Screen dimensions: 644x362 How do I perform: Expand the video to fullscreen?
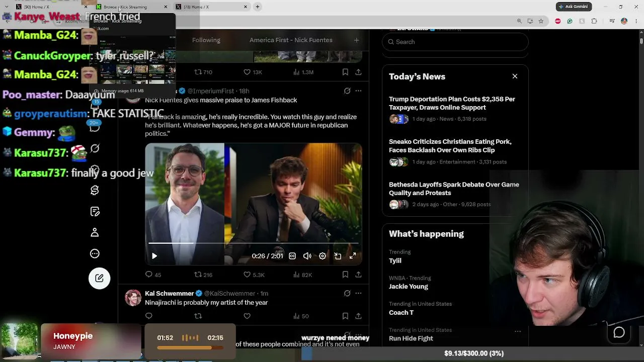coord(353,256)
